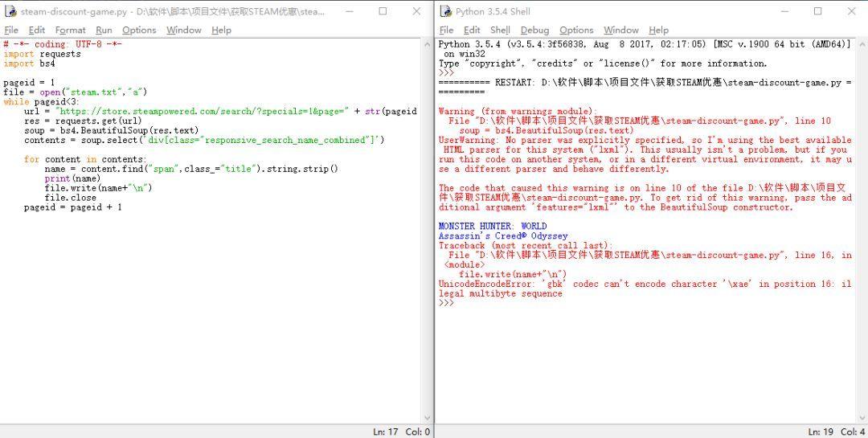This screenshot has width=868, height=438.
Task: Maximize the Python 3.5.4 Shell window
Action: 817,11
